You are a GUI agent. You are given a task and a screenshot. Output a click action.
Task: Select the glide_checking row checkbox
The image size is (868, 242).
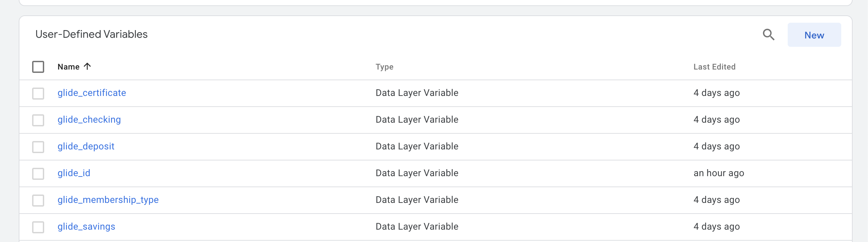pyautogui.click(x=38, y=120)
